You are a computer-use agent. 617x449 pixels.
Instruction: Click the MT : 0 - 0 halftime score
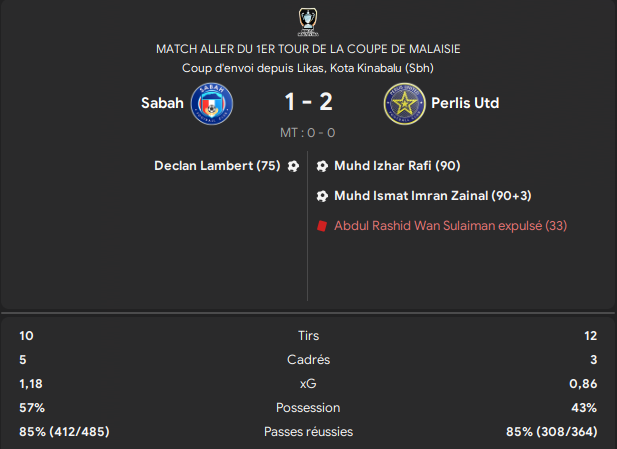click(x=308, y=133)
